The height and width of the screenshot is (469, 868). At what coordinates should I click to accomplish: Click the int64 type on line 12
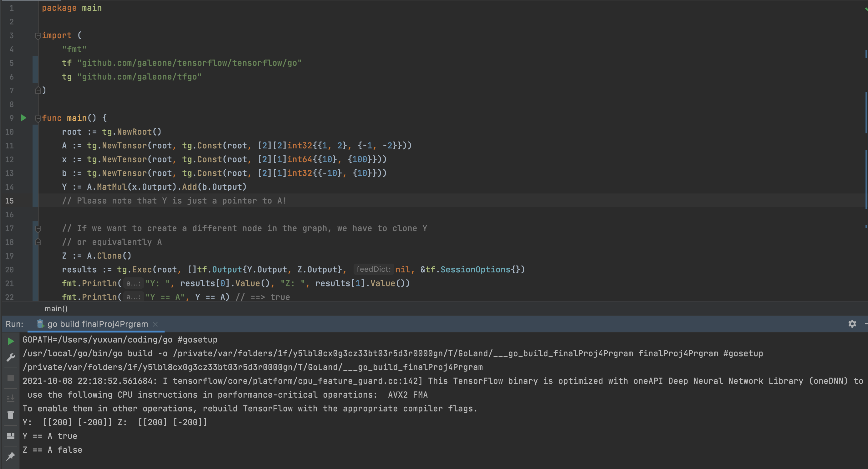click(x=299, y=159)
